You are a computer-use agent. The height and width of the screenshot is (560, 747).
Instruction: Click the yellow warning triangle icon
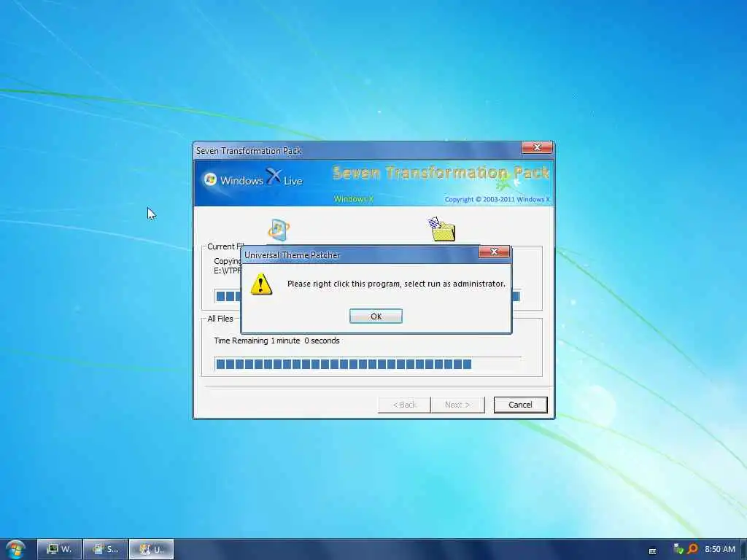pyautogui.click(x=261, y=284)
